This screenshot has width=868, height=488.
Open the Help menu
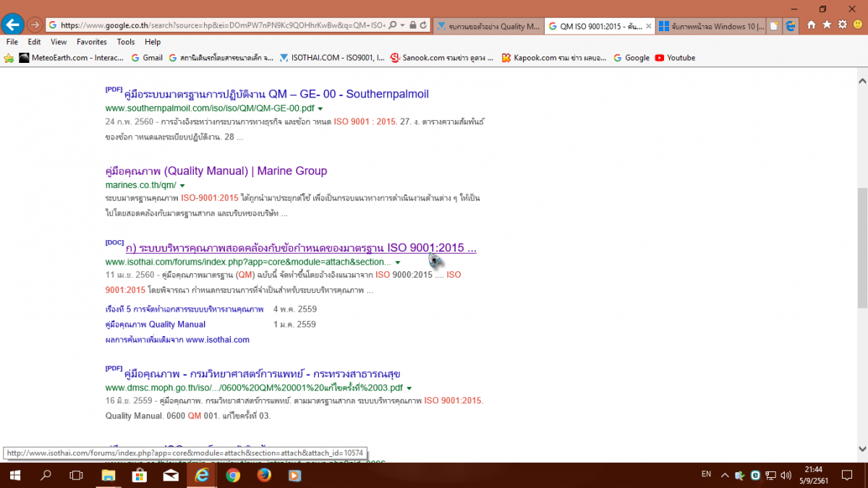pos(153,42)
